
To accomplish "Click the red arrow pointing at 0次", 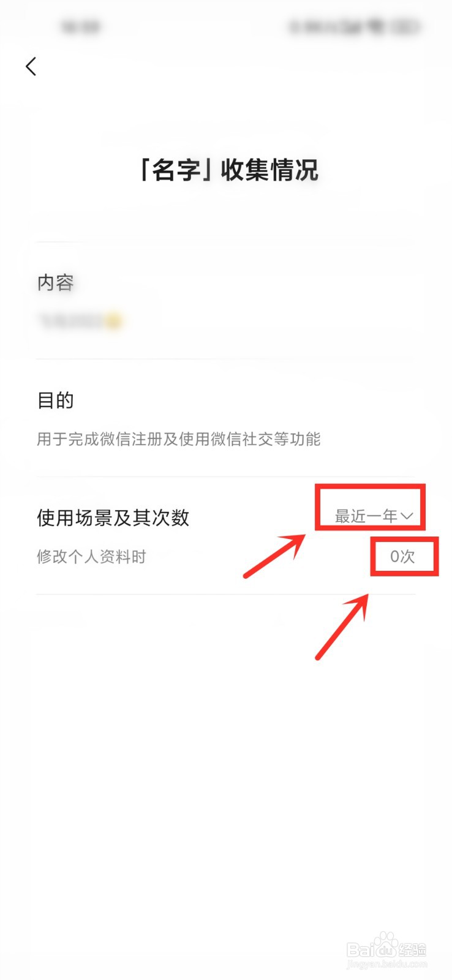I will tap(342, 625).
